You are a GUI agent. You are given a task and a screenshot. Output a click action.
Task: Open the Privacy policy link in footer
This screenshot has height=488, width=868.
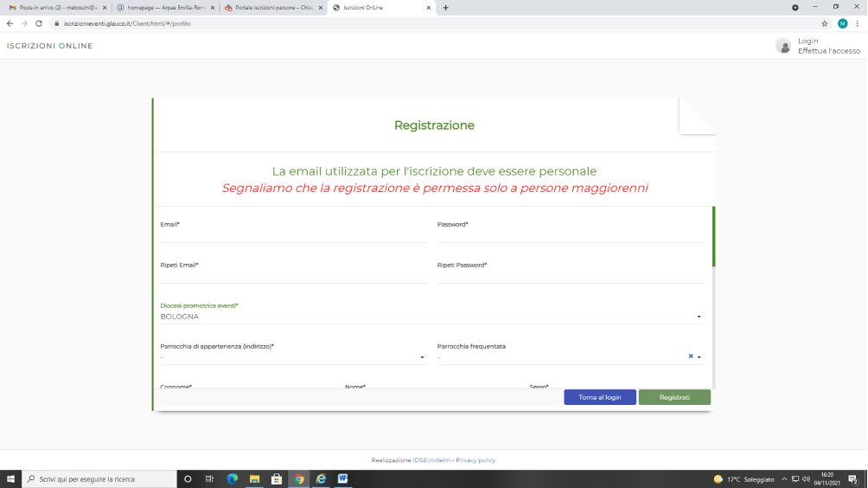(x=475, y=460)
